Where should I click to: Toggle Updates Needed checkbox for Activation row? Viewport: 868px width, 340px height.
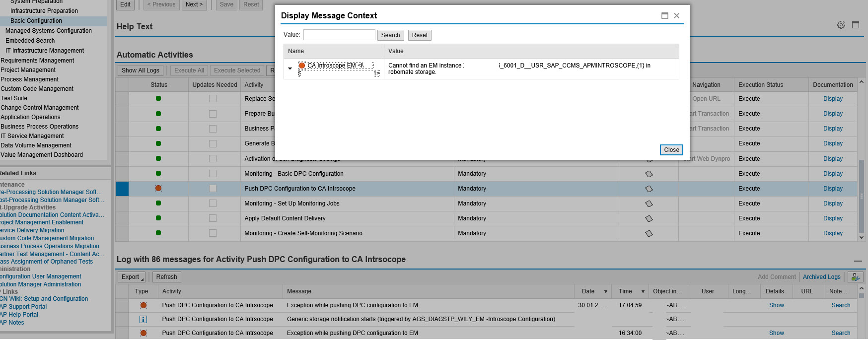coord(213,158)
